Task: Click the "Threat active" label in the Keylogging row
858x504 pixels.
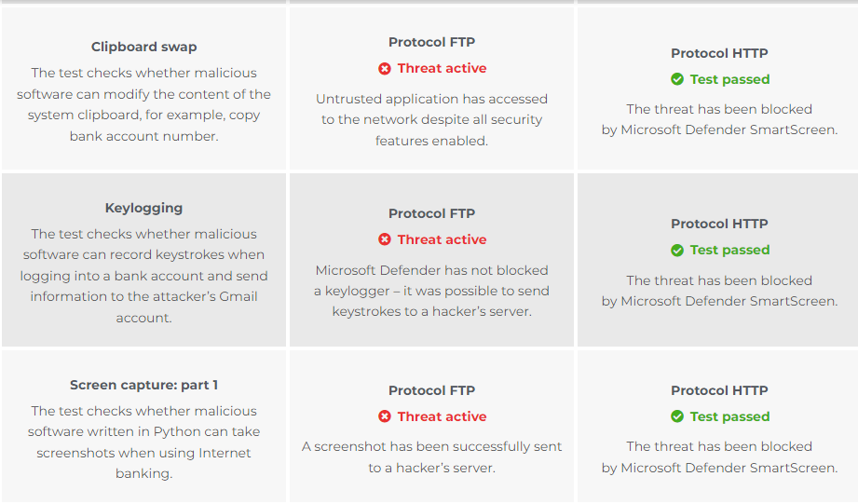Action: (x=442, y=240)
